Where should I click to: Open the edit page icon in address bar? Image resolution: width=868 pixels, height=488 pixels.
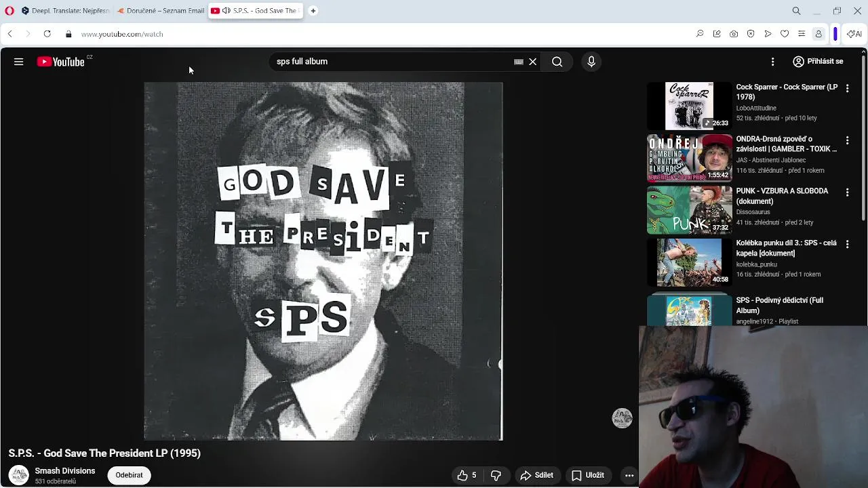click(717, 34)
